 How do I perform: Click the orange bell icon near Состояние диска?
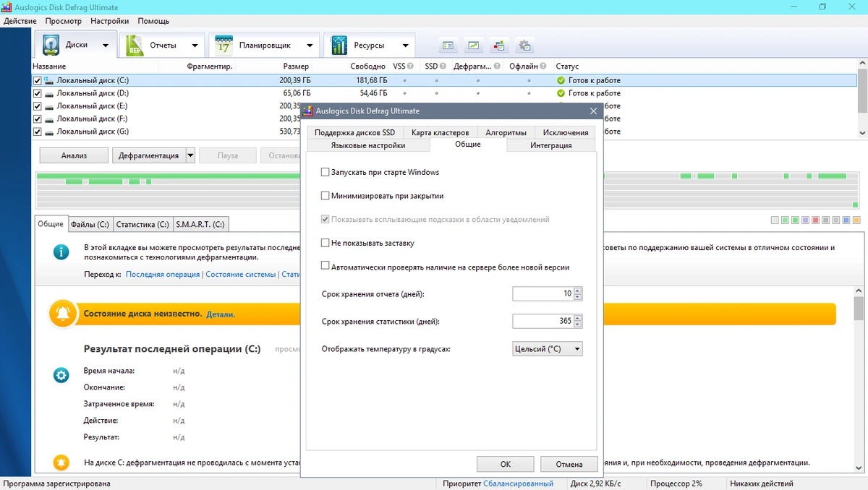pyautogui.click(x=63, y=314)
